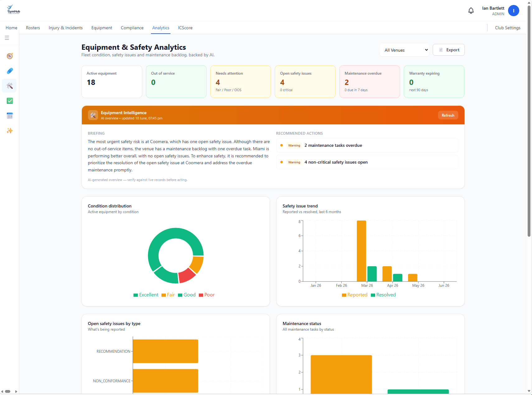Image resolution: width=532 pixels, height=395 pixels.
Task: Click the '0 due in 7 days' subtext
Action: pyautogui.click(x=356, y=90)
